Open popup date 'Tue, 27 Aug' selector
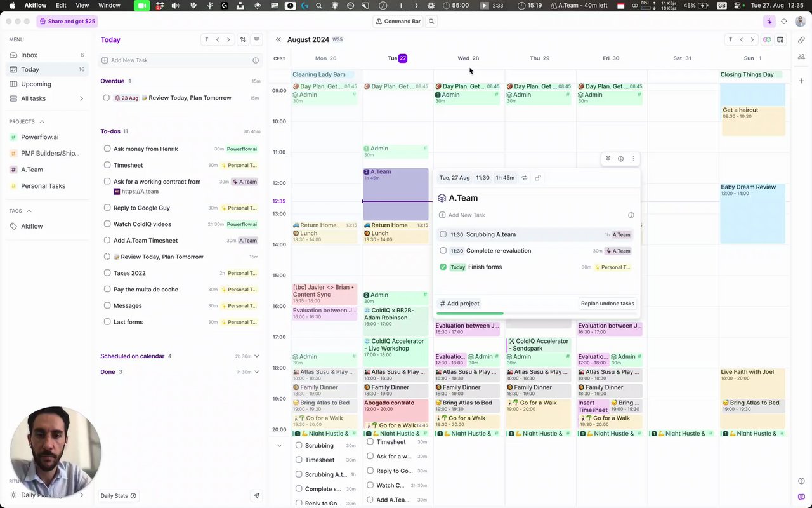The height and width of the screenshot is (508, 812). point(454,178)
